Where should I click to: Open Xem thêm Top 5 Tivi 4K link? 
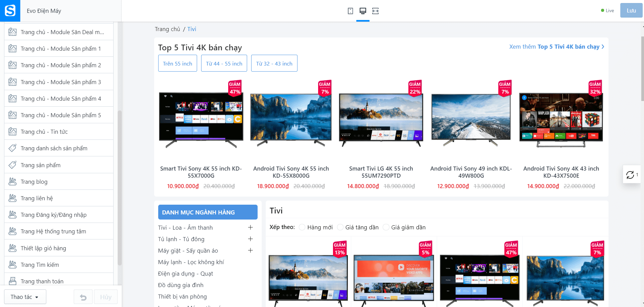557,47
